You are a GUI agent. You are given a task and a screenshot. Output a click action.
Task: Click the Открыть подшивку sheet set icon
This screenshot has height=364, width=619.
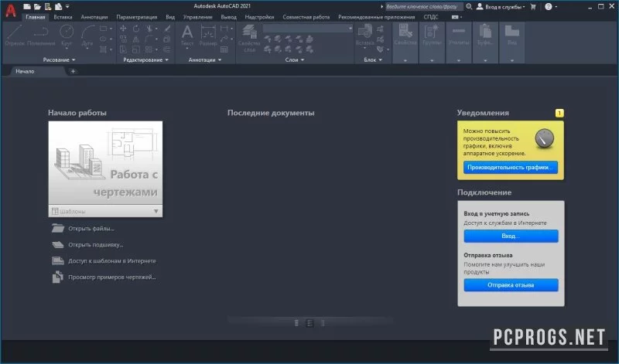click(x=57, y=244)
